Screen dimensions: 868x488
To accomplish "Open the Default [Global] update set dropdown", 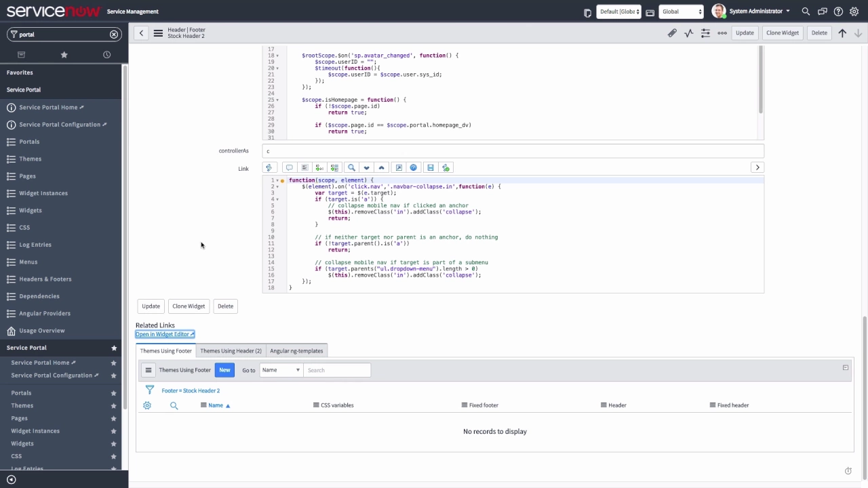I will (618, 11).
